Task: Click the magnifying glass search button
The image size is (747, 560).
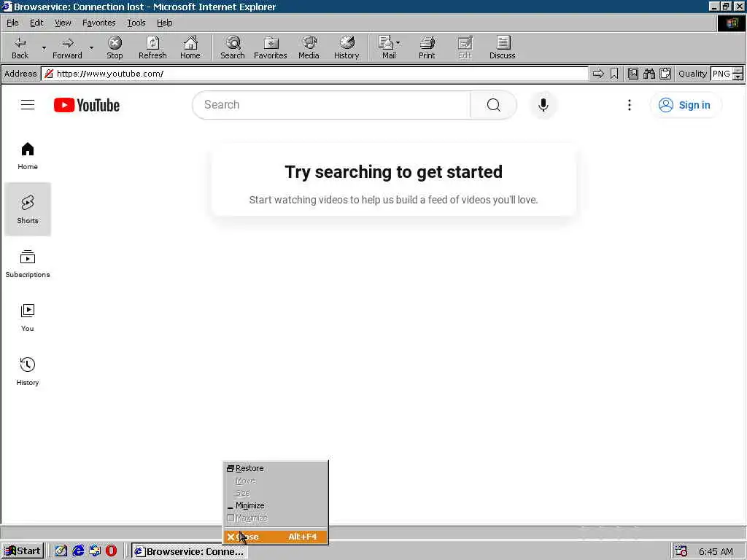Action: (494, 105)
